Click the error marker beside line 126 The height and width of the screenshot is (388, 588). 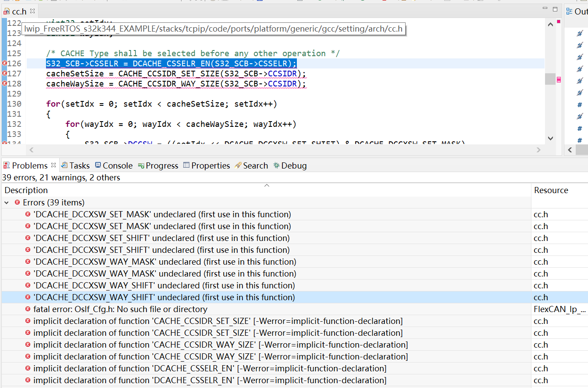pos(5,63)
